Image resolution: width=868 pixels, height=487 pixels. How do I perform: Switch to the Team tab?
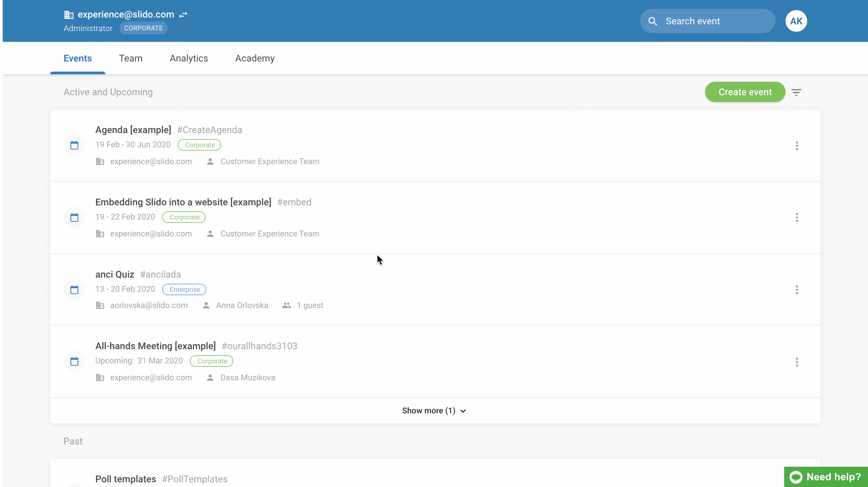point(130,58)
